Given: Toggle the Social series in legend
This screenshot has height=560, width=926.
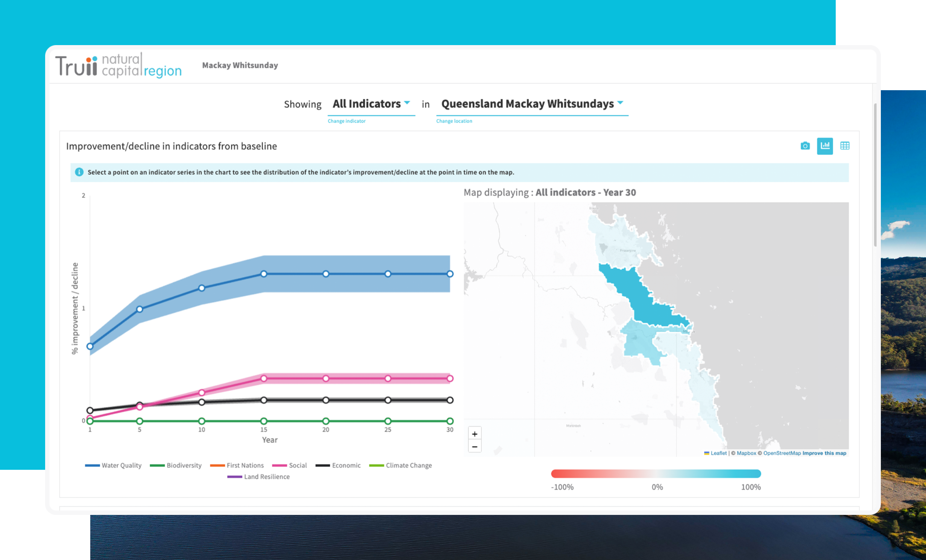Looking at the screenshot, I should point(289,465).
